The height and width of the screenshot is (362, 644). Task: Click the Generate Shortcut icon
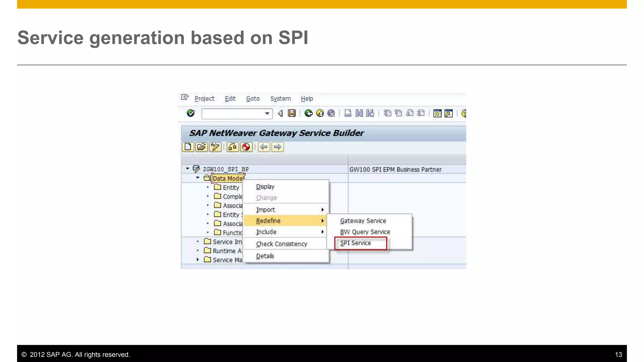(449, 113)
